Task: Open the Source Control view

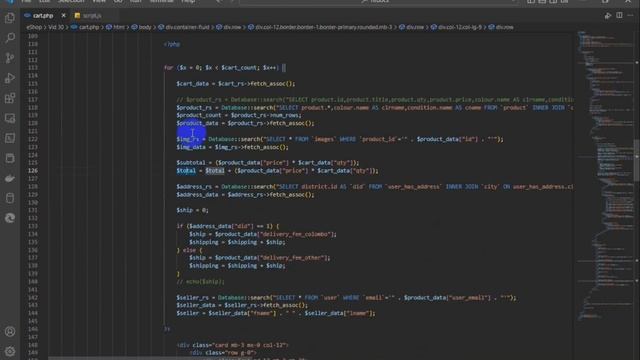Action: pyautogui.click(x=10, y=58)
